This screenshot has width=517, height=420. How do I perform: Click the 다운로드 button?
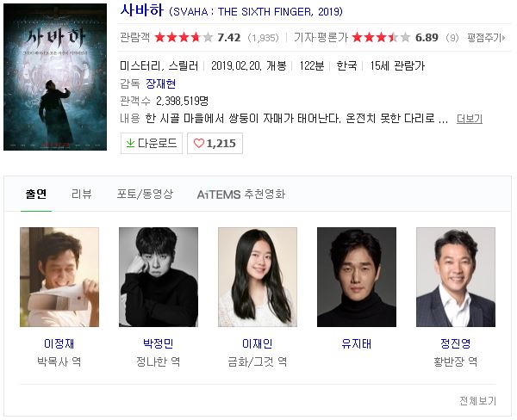point(152,143)
